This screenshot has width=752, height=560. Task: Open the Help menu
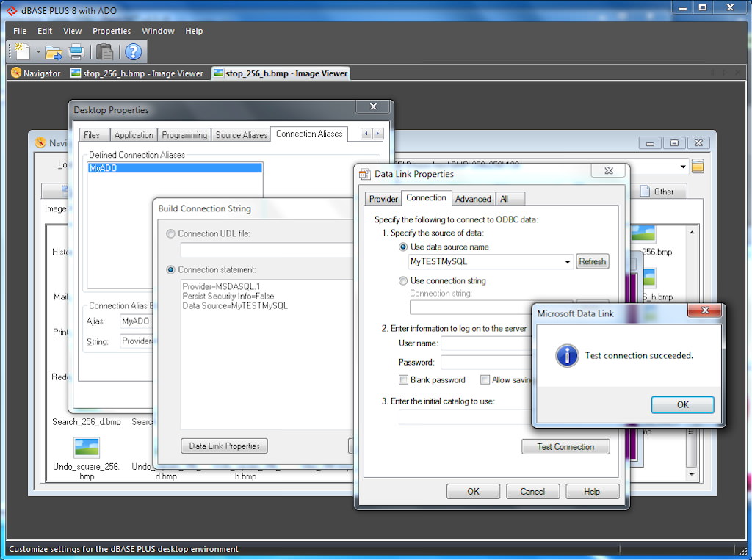[x=194, y=31]
